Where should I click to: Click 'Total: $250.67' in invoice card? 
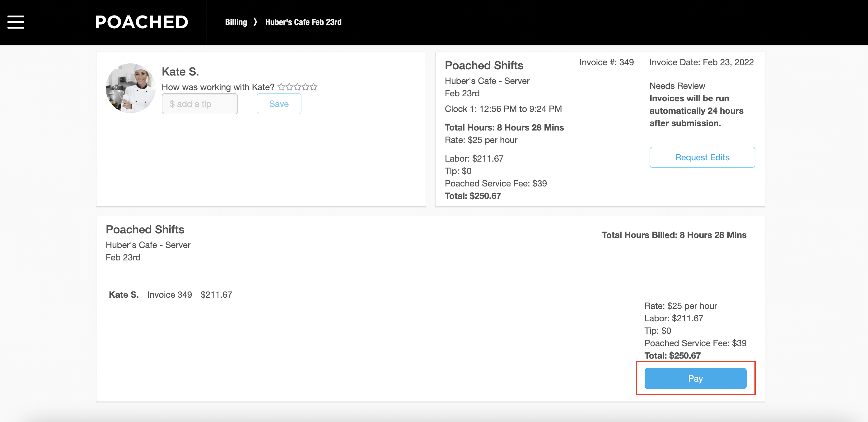[x=473, y=196]
